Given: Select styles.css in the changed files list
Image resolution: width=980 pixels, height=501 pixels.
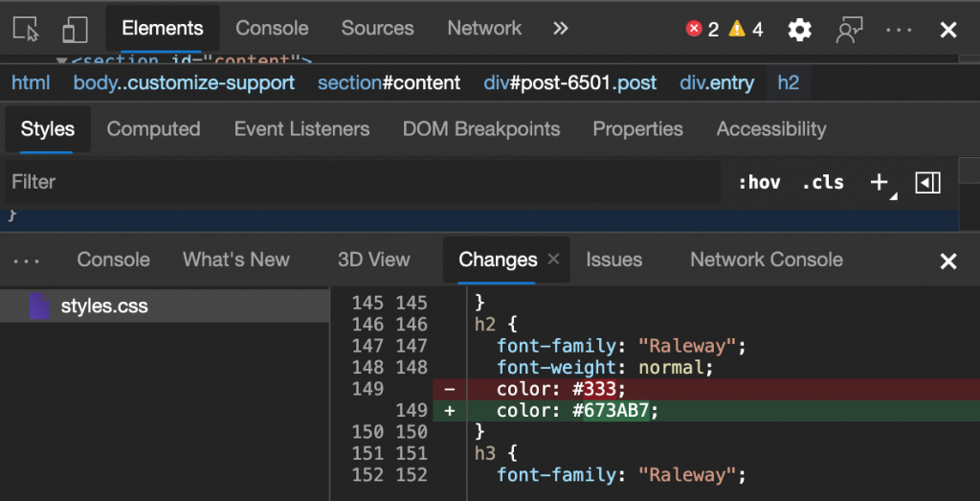Looking at the screenshot, I should coord(165,306).
